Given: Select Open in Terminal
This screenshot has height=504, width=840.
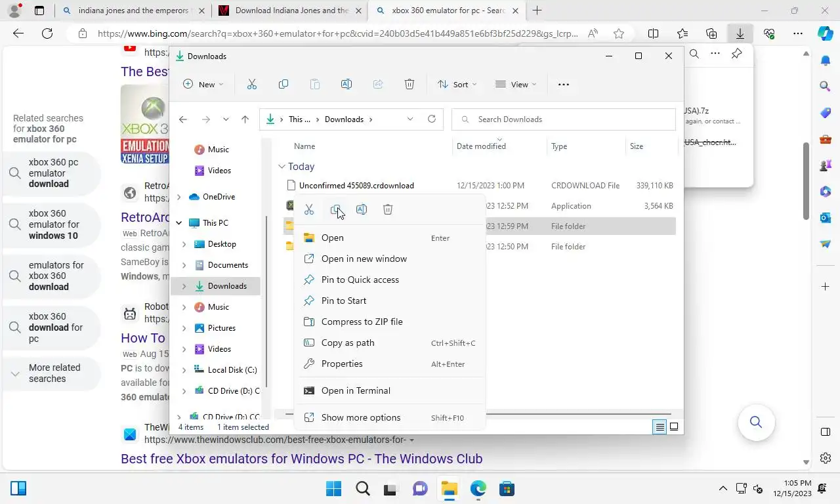Looking at the screenshot, I should click(390, 390).
